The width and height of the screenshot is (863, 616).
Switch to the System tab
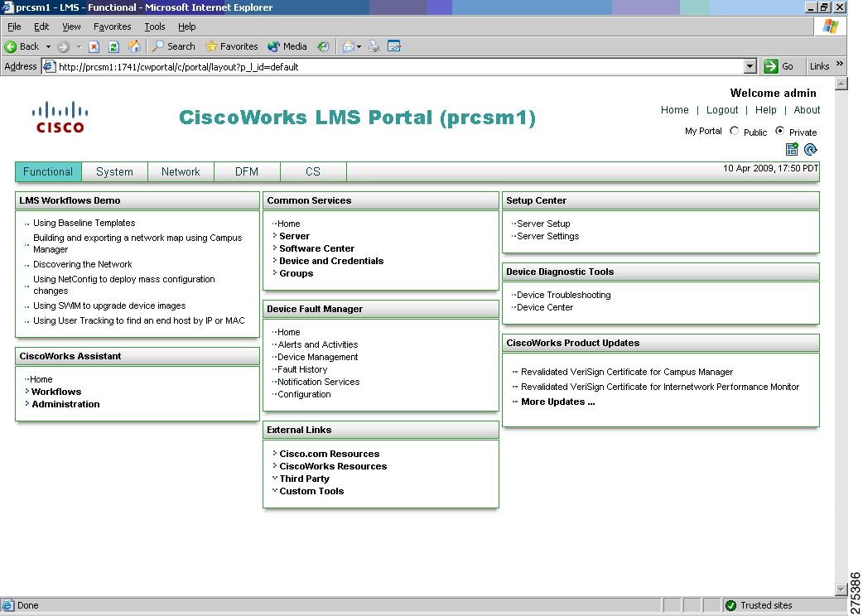click(x=114, y=171)
